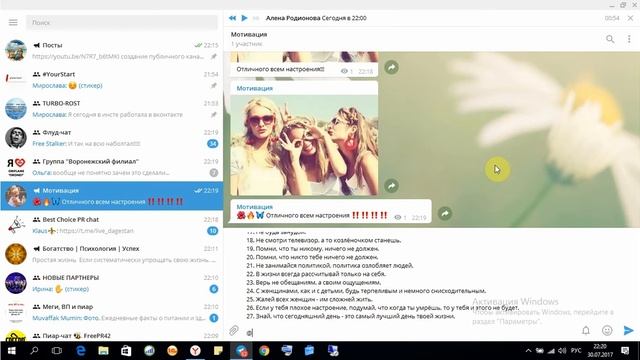The width and height of the screenshot is (640, 360).
Task: Open the clock and date flyout
Action: [600, 351]
